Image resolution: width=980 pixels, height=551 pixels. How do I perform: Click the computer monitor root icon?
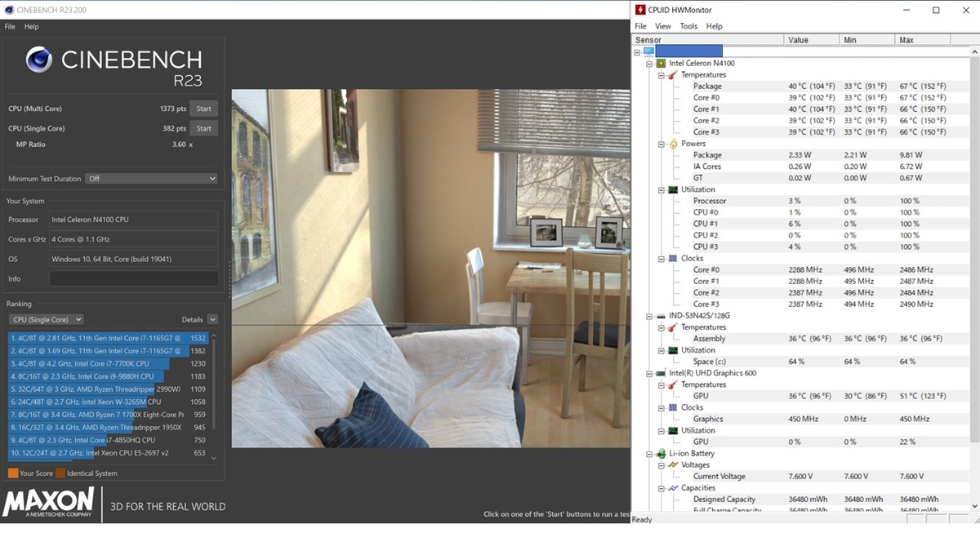[648, 51]
